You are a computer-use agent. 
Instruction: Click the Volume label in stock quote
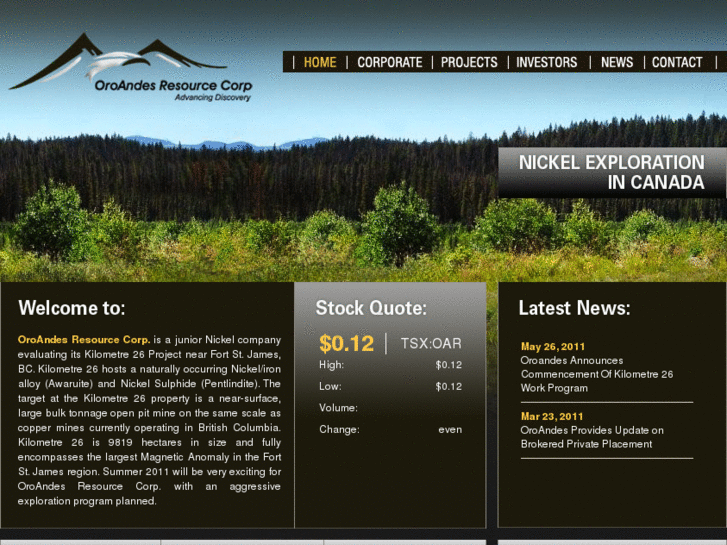click(338, 408)
